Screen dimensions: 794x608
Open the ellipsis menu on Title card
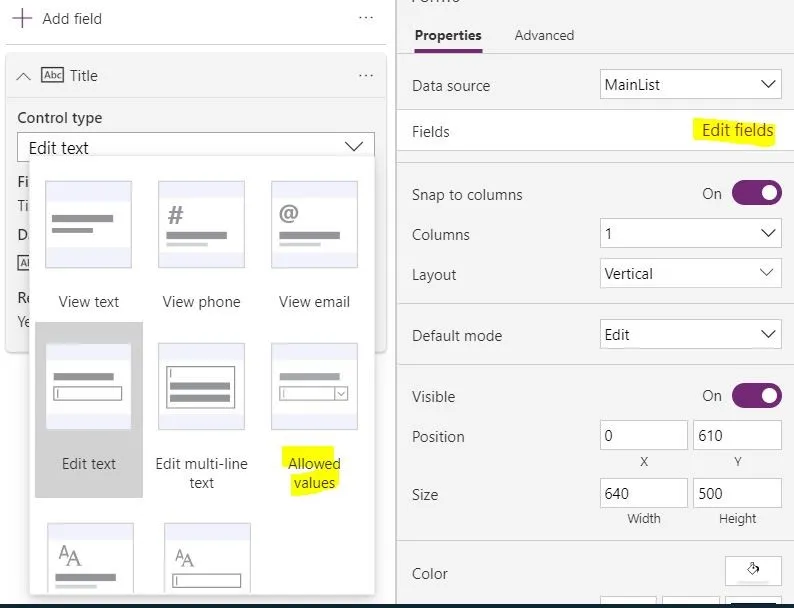[366, 76]
